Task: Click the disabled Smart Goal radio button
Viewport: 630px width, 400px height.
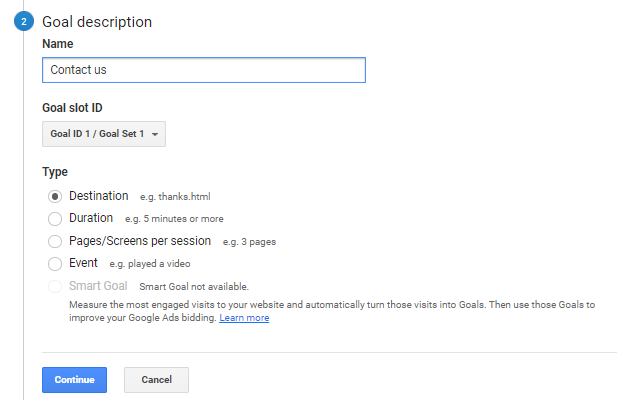Action: tap(55, 286)
